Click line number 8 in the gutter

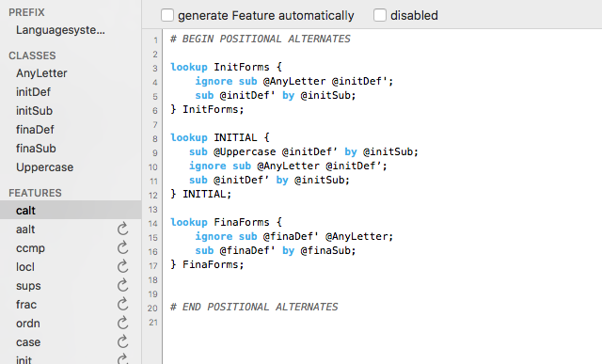click(x=154, y=139)
